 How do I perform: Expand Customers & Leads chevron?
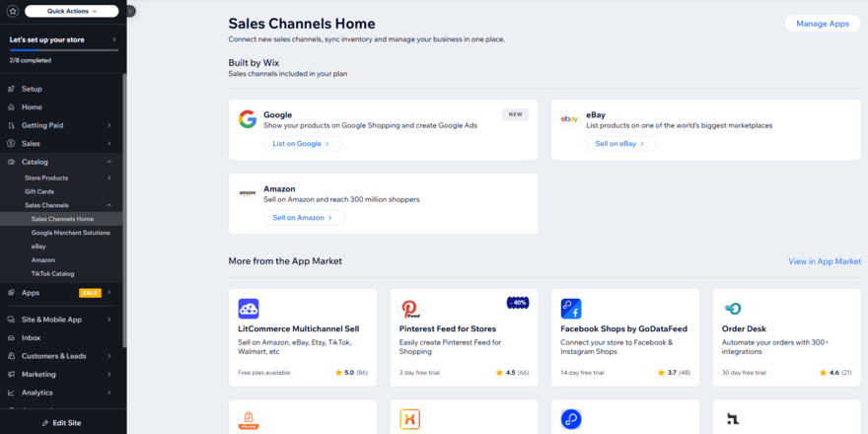point(109,356)
